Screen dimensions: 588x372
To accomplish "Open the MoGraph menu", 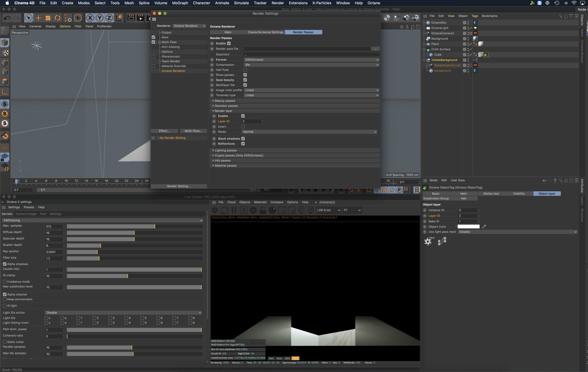I will (x=180, y=3).
